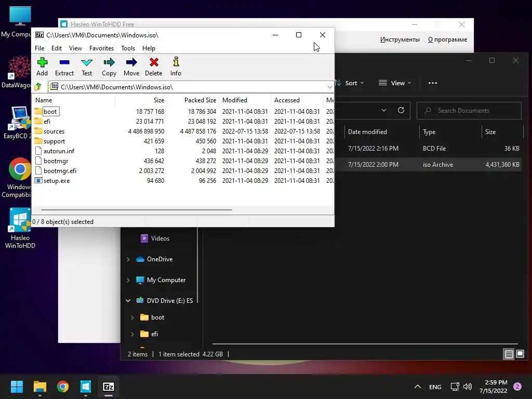
Task: Open the Explorer Sort dropdown
Action: 350,83
